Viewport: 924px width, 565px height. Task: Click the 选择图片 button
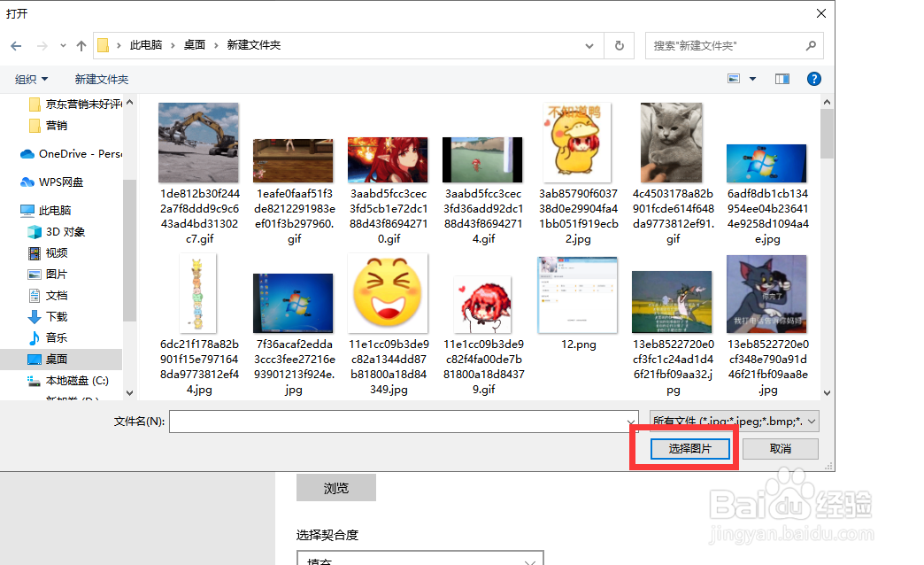(690, 449)
